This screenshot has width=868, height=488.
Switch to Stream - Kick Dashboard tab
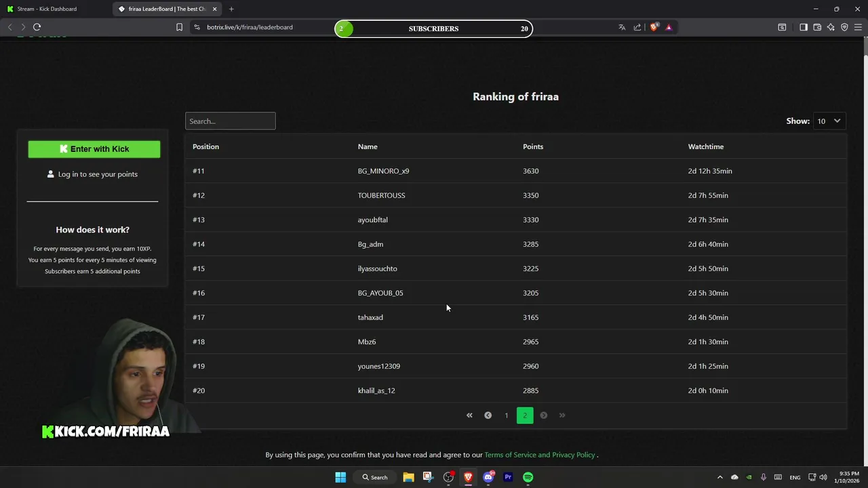click(56, 9)
